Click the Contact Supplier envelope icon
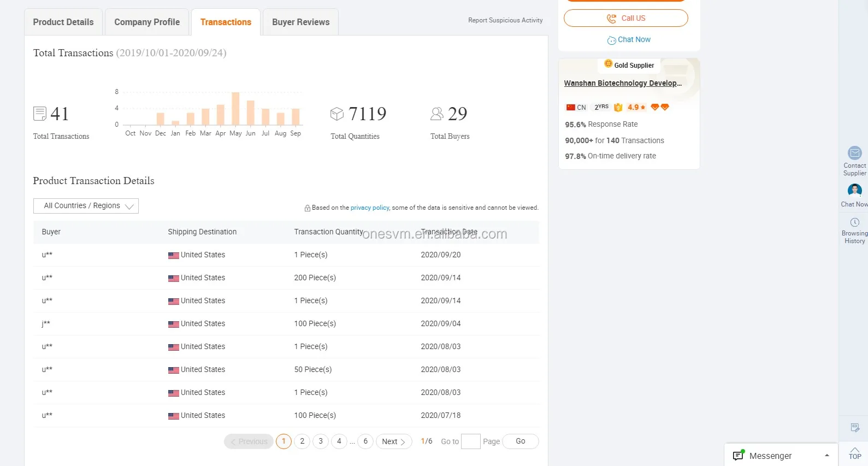 coord(854,153)
